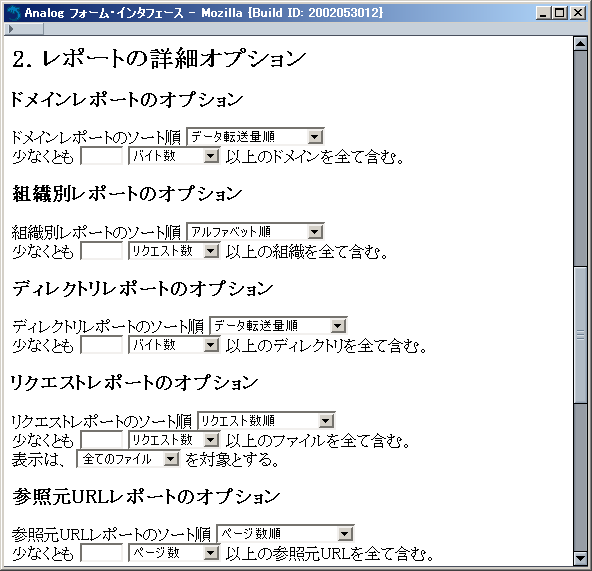
Task: Click the directory report minimum value field
Action: (x=102, y=345)
